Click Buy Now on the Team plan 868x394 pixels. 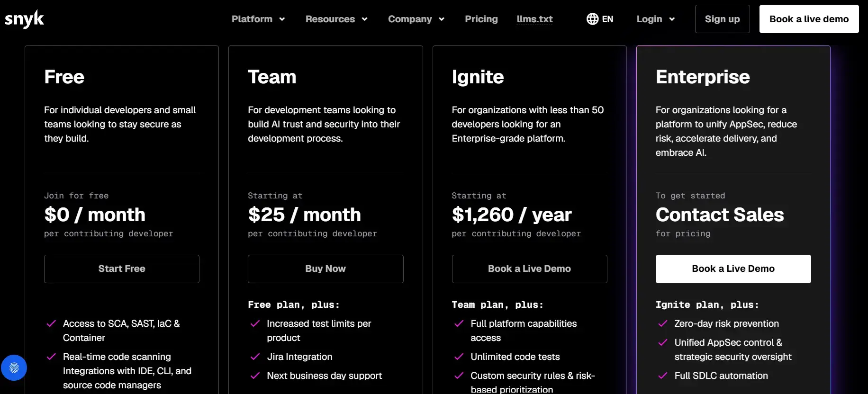(x=325, y=269)
